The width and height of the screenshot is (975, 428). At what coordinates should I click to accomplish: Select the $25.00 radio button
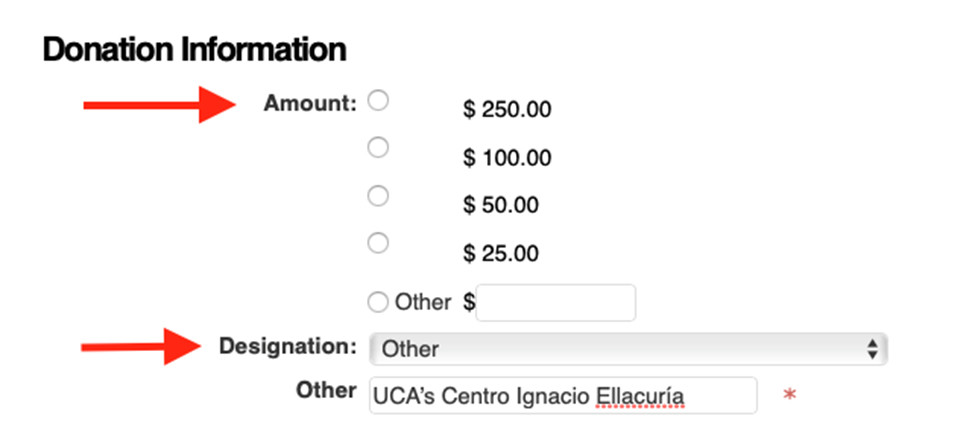point(378,243)
